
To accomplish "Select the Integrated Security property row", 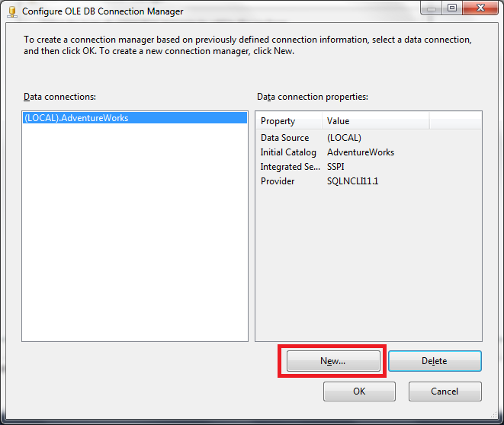I will coord(368,167).
